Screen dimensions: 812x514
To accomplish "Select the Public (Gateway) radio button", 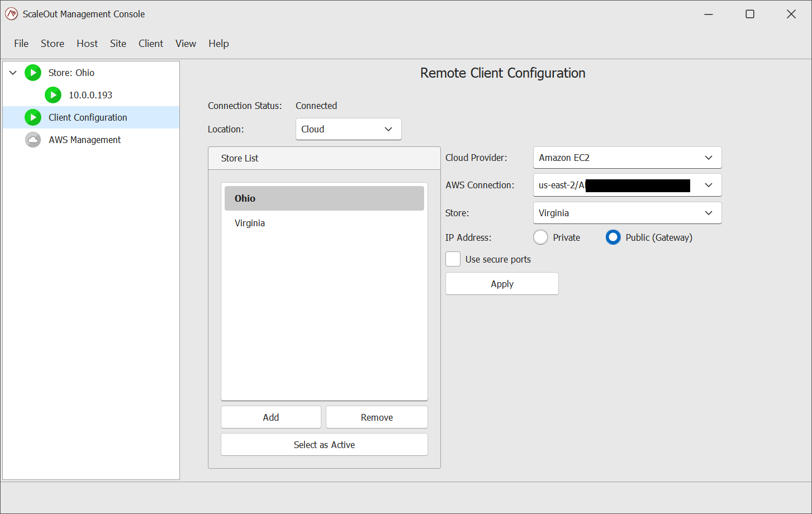I will coord(613,237).
